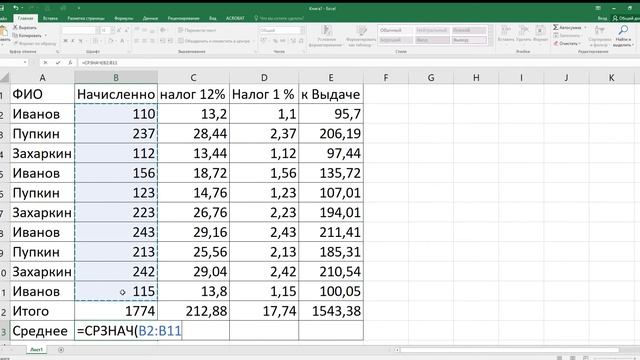Click the Вход sign-in link
The width and height of the screenshot is (640, 360).
[x=602, y=18]
